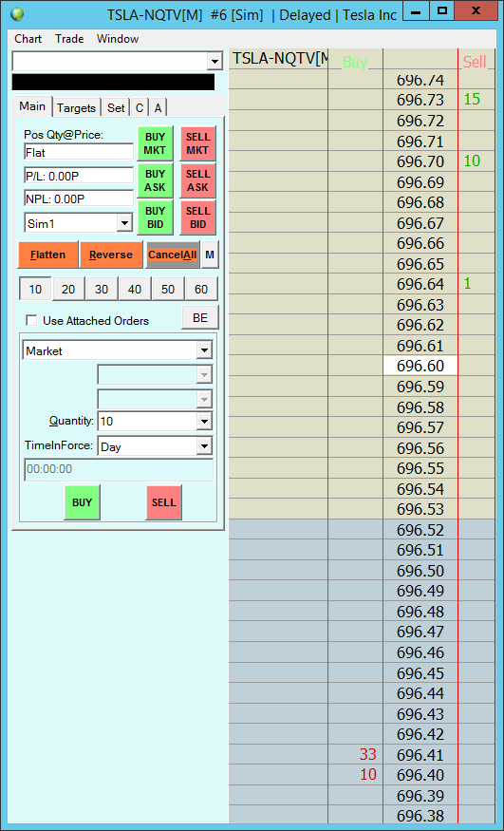504x831 pixels.
Task: Click the Sell column header
Action: pyautogui.click(x=475, y=62)
